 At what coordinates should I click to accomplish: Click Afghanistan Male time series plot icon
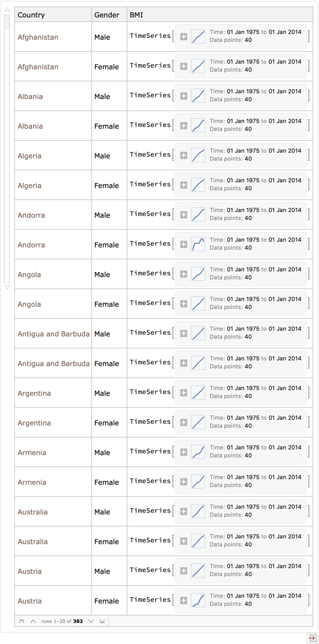pos(198,36)
